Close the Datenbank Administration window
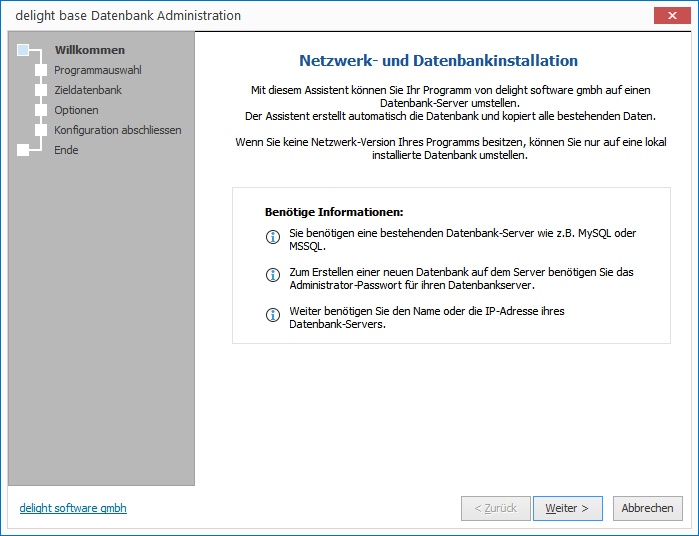Screen dimensions: 699x536 point(669,15)
